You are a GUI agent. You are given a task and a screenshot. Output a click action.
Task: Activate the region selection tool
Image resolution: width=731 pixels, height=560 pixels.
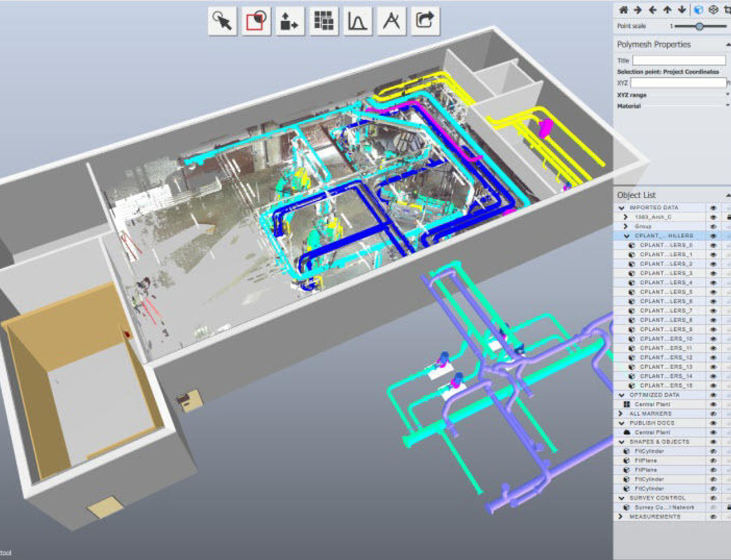(x=257, y=20)
